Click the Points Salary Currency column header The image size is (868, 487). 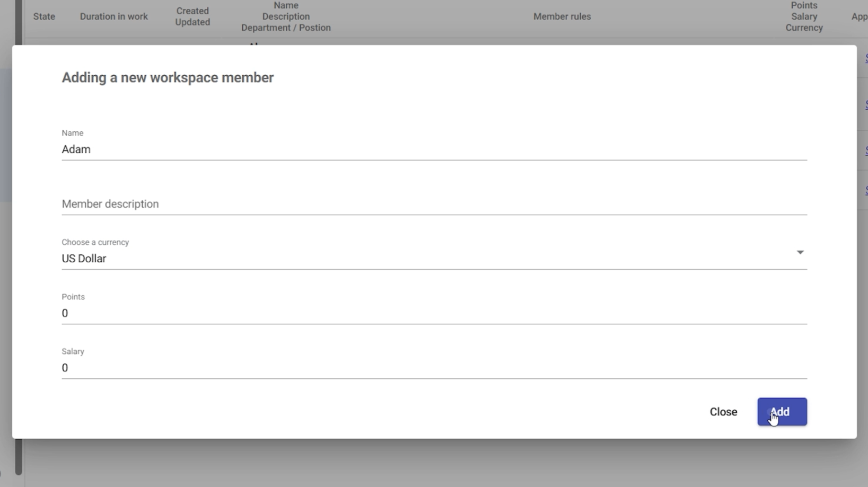804,16
